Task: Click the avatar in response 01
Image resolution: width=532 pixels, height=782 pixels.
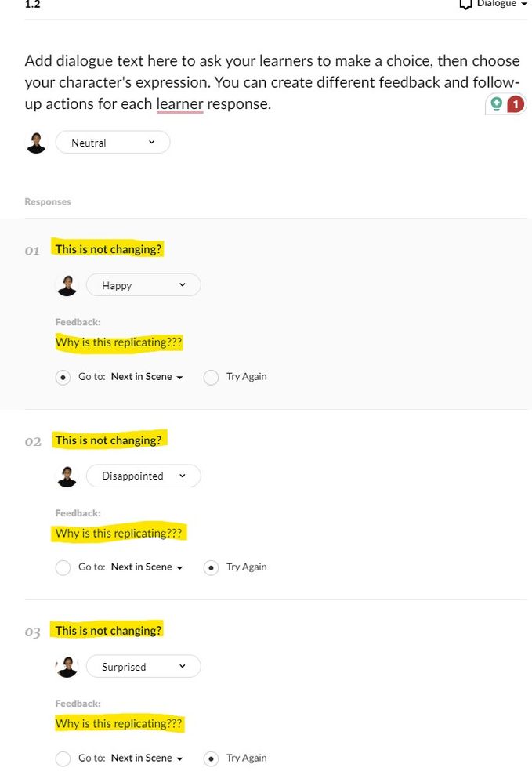Action: pos(67,285)
